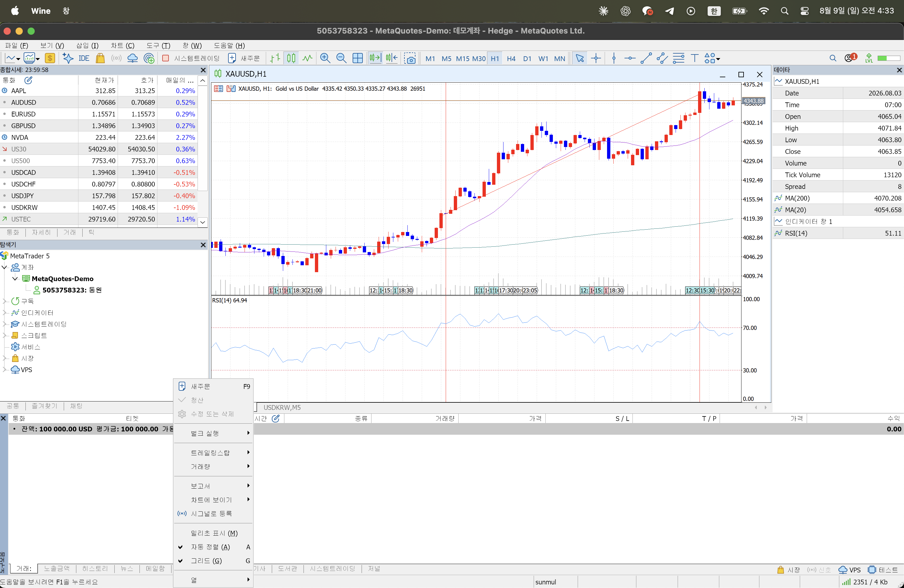This screenshot has width=904, height=588.
Task: Click the green progress bar in toolbar
Action: [x=889, y=58]
